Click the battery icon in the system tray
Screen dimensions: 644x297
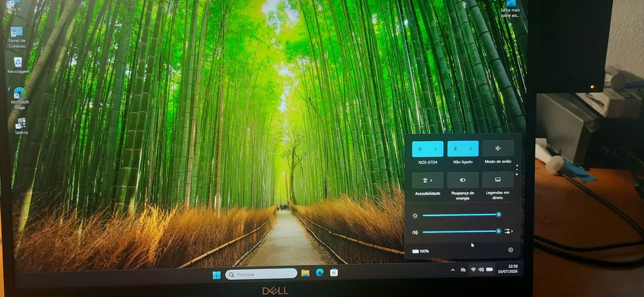[489, 269]
